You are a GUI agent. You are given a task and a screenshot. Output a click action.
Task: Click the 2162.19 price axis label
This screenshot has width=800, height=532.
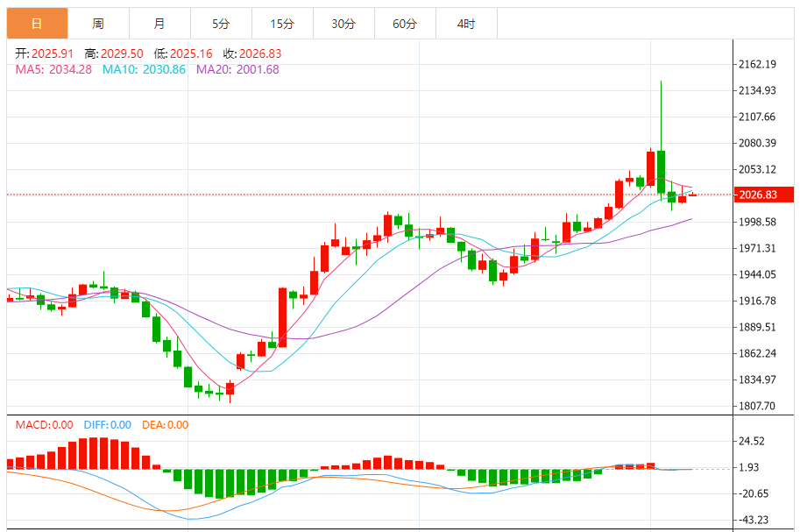(757, 64)
